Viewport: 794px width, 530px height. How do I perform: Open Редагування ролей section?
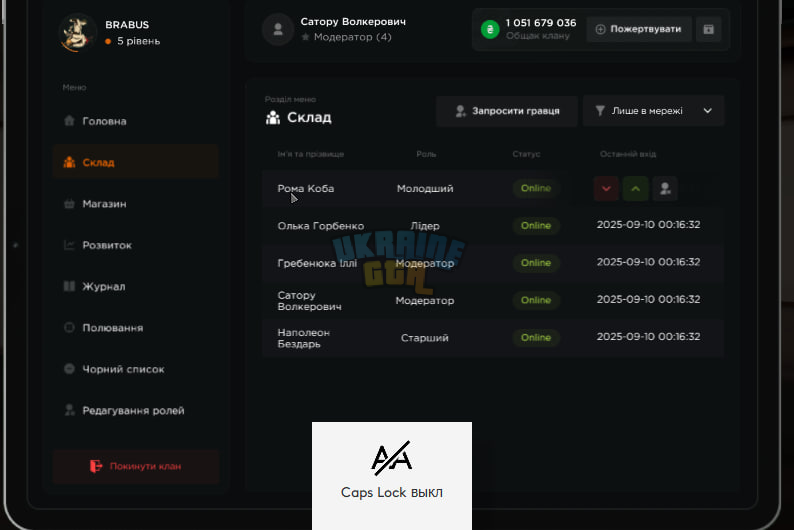pyautogui.click(x=135, y=410)
